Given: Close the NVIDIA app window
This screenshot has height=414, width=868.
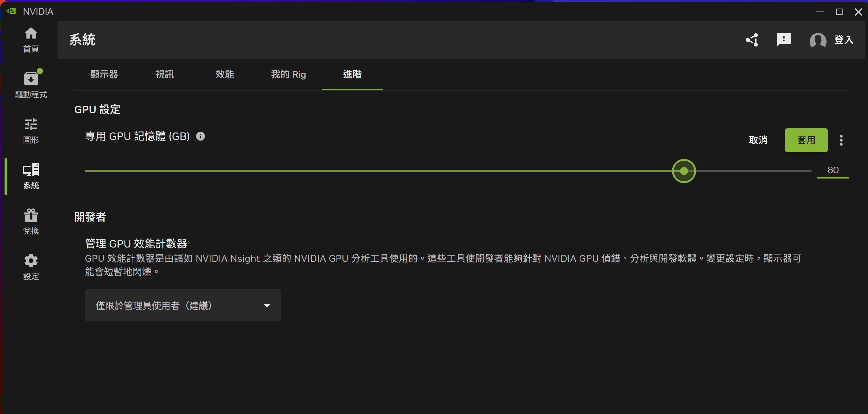Looking at the screenshot, I should pos(858,12).
